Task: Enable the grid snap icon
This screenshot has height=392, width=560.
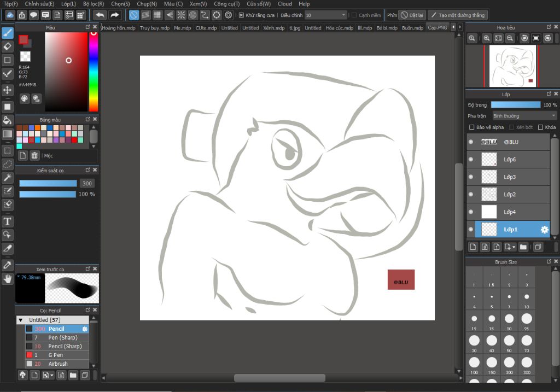Action: click(x=157, y=15)
